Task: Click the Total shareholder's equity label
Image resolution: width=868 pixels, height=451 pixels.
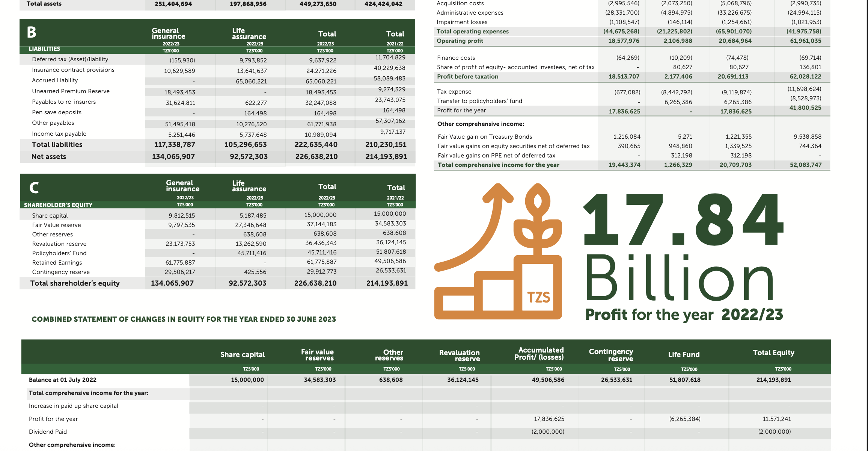Action: pos(75,283)
